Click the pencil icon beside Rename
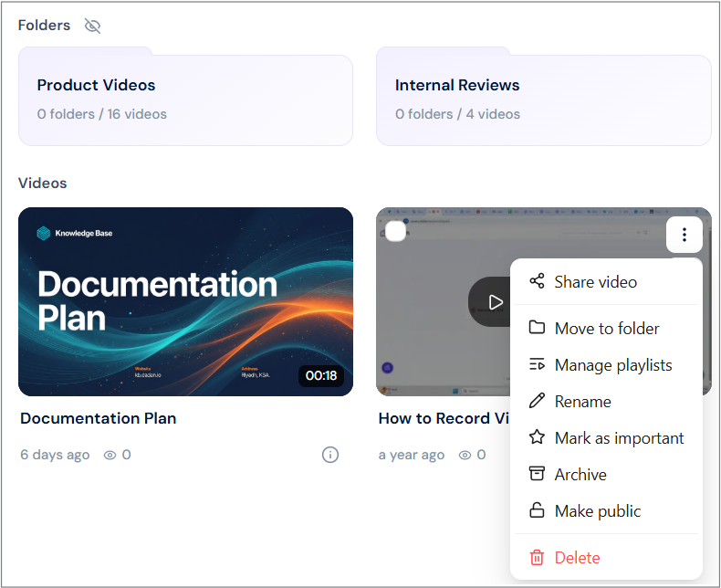Image resolution: width=721 pixels, height=588 pixels. (537, 401)
